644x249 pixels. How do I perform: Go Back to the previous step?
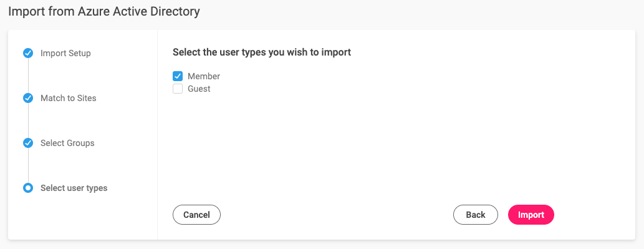476,215
